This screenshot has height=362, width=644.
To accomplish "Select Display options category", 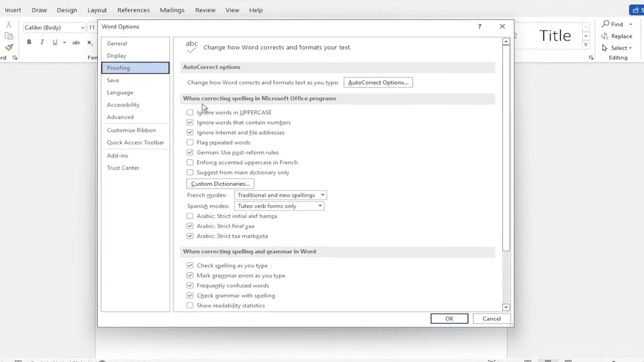I will point(135,56).
